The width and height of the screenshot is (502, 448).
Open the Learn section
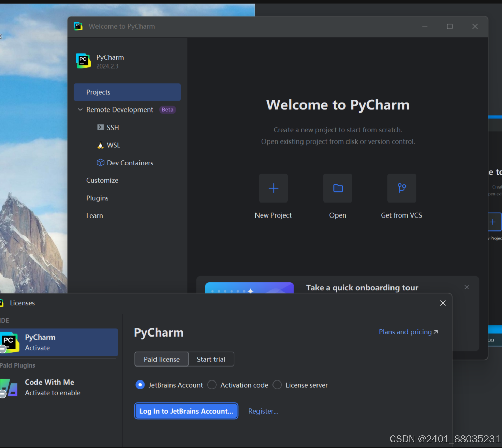point(94,216)
